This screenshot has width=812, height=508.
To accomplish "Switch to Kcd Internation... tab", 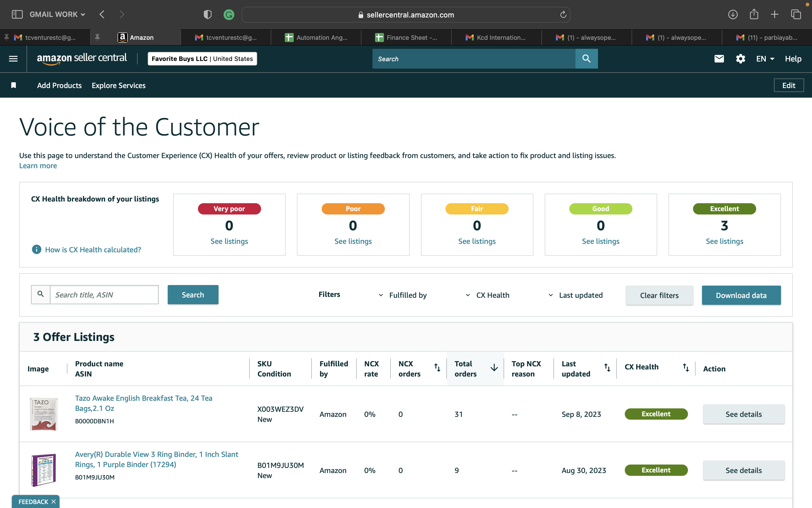I will click(x=497, y=37).
